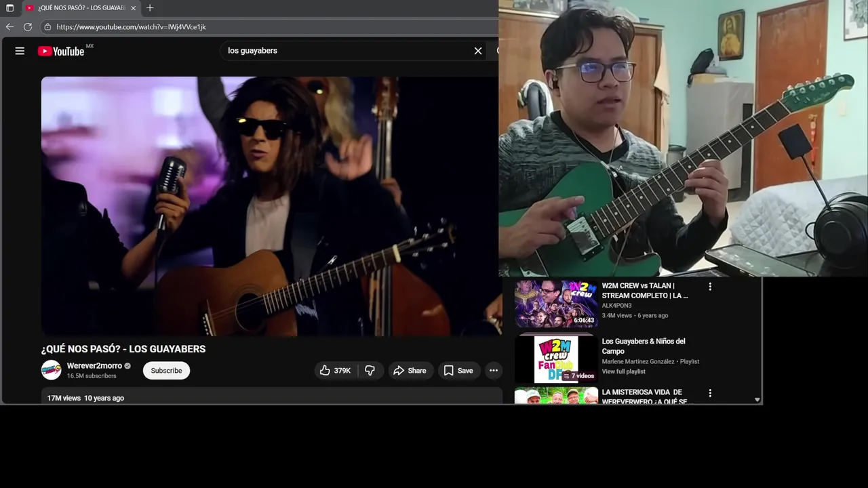Screen dimensions: 868x488
Task: Open the Werever2morro channel name link
Action: [x=94, y=366]
